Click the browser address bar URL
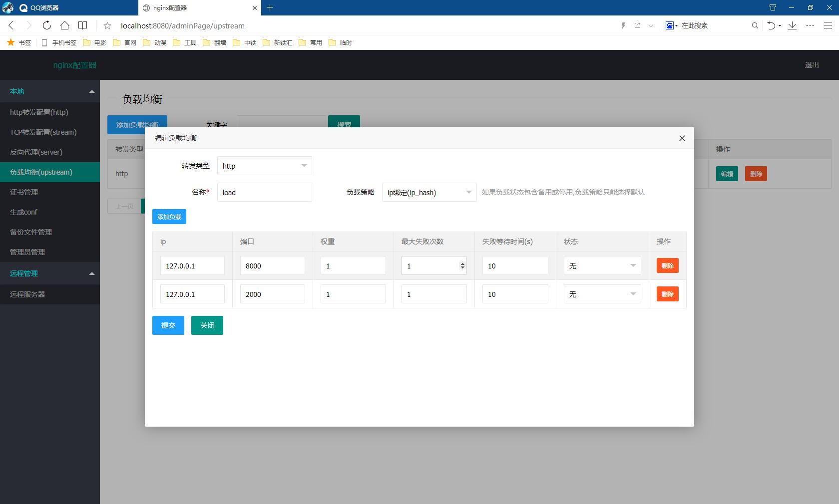Screen dimensions: 839x504 coord(183,25)
